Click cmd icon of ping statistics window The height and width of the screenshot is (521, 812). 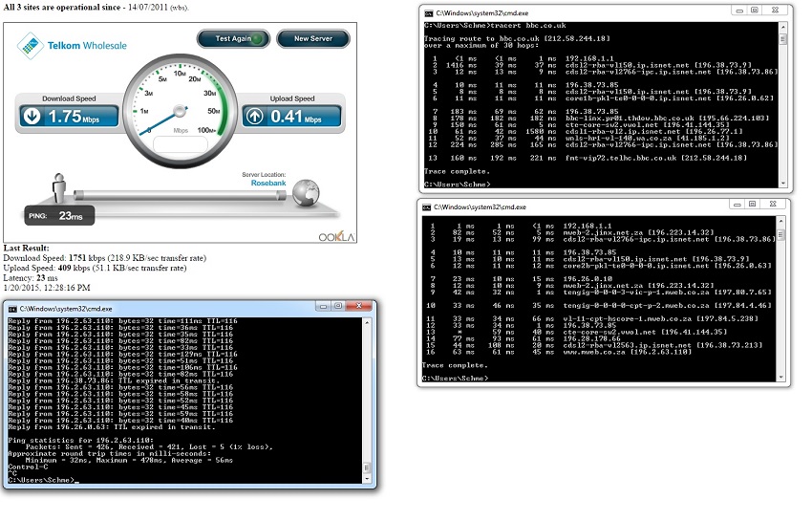(x=11, y=309)
